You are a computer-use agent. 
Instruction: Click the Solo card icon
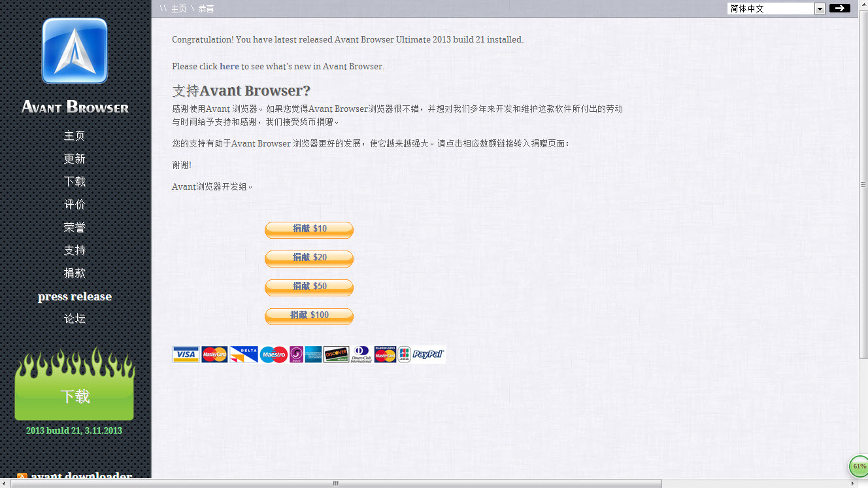[295, 354]
